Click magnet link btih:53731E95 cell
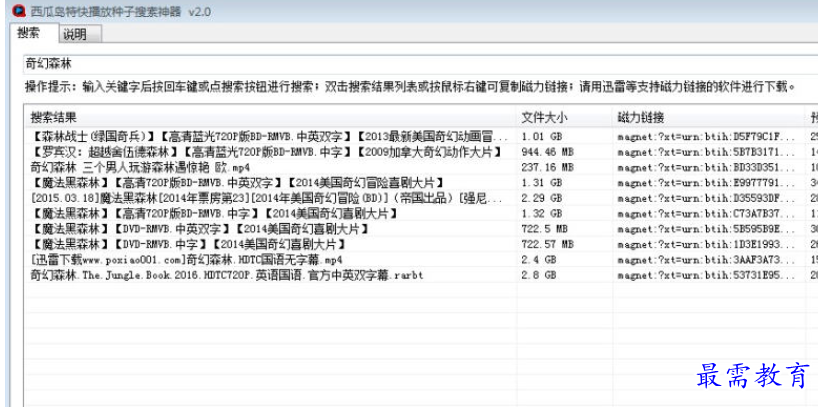This screenshot has width=818, height=407. 707,275
